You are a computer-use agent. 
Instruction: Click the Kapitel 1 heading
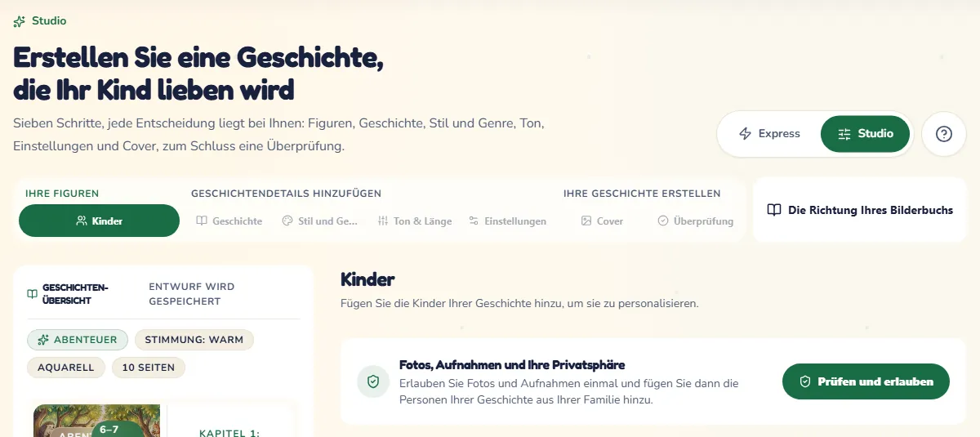[x=229, y=434]
